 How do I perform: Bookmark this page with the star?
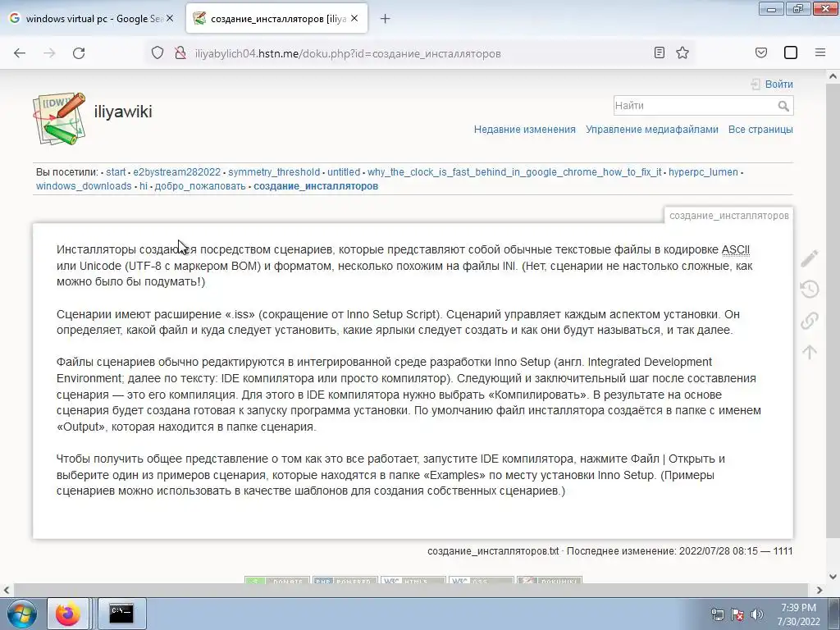[x=682, y=52]
